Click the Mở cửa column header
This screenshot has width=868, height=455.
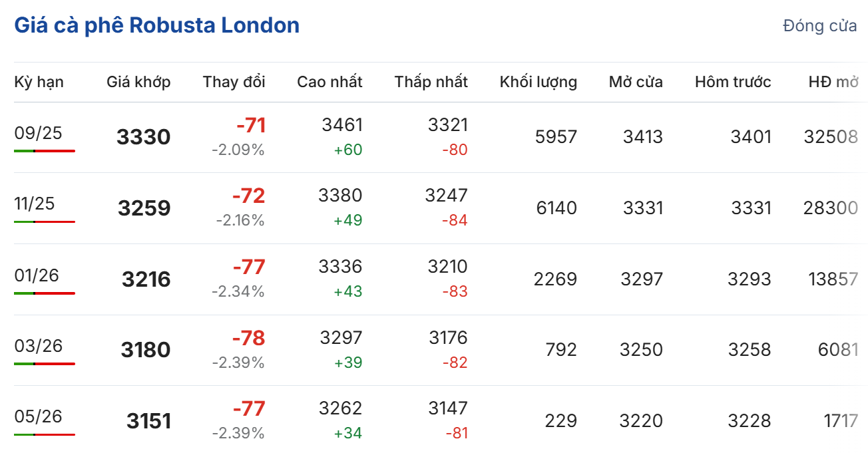[636, 82]
